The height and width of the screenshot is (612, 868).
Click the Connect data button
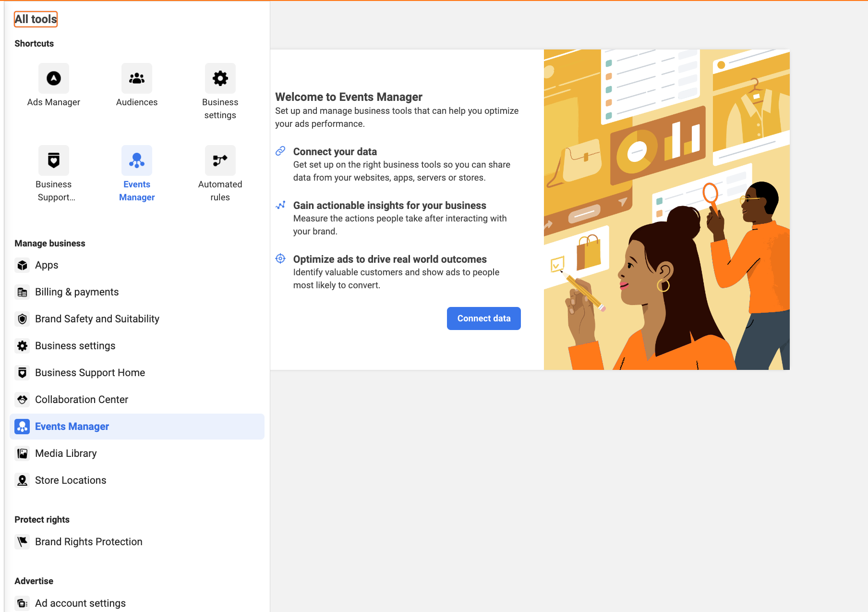tap(483, 318)
